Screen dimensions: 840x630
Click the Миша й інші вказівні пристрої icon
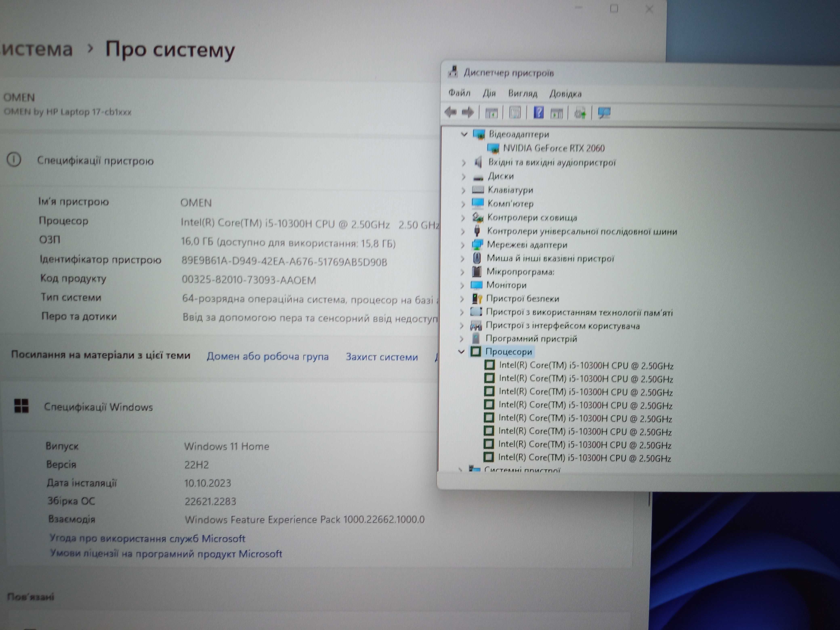click(477, 258)
